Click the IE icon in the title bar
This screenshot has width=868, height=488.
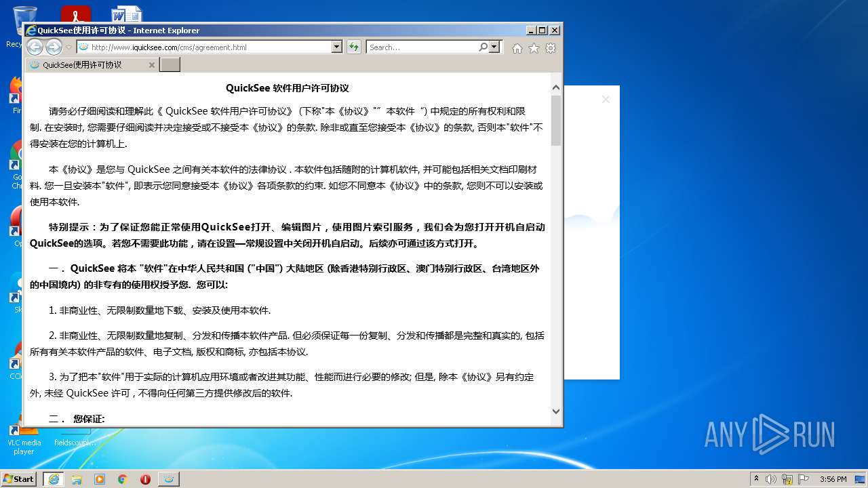[31, 30]
